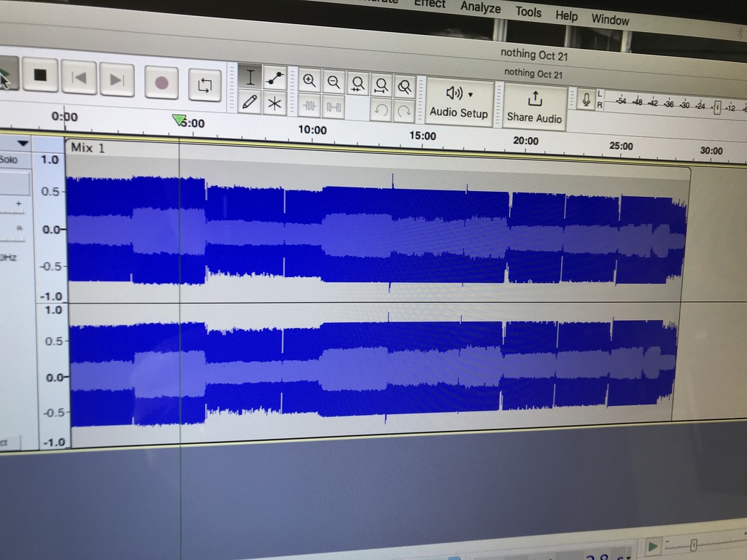Click 0:00 on the timeline ruler

(x=64, y=116)
